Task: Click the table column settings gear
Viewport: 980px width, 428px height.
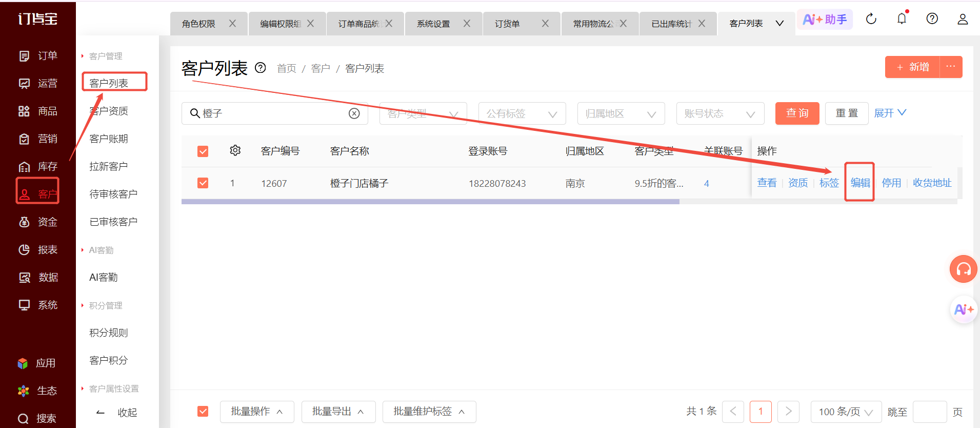Action: (x=235, y=150)
